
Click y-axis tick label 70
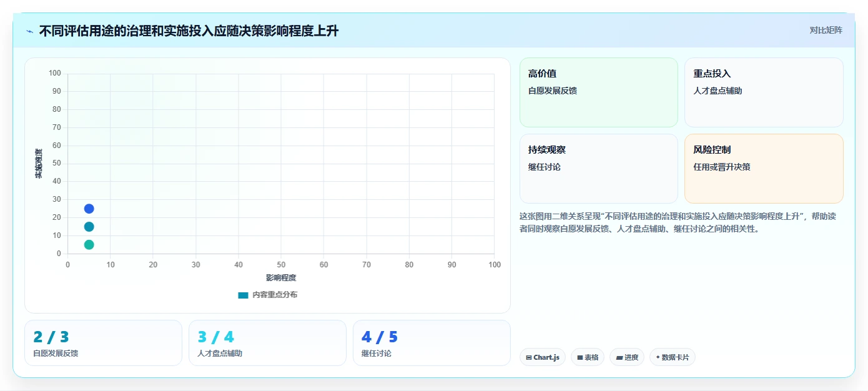pyautogui.click(x=57, y=127)
